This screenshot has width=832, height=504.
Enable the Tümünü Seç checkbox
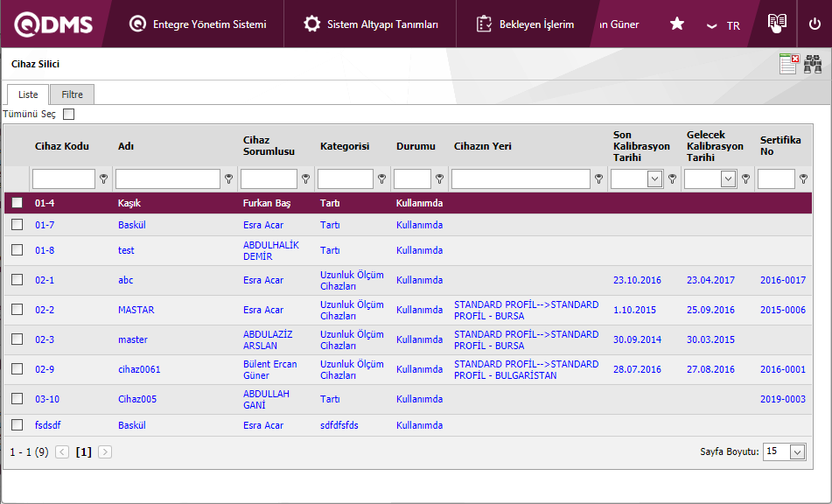69,114
